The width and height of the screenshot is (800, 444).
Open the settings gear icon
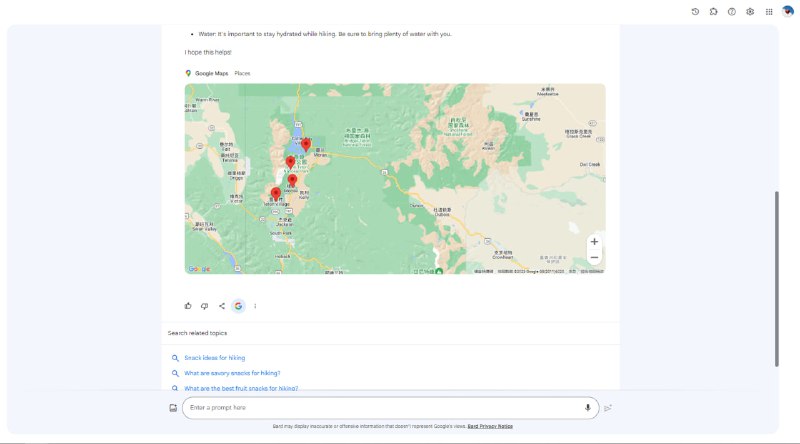tap(750, 12)
